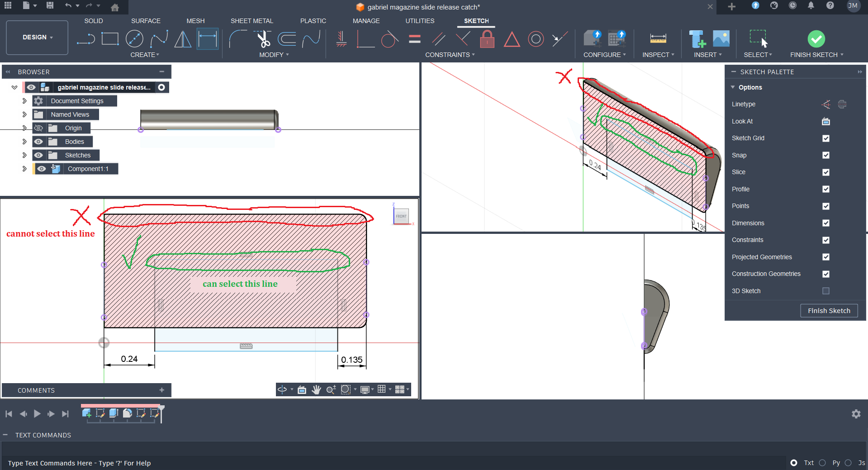
Task: Switch to the UTILITIES tab
Action: click(420, 21)
